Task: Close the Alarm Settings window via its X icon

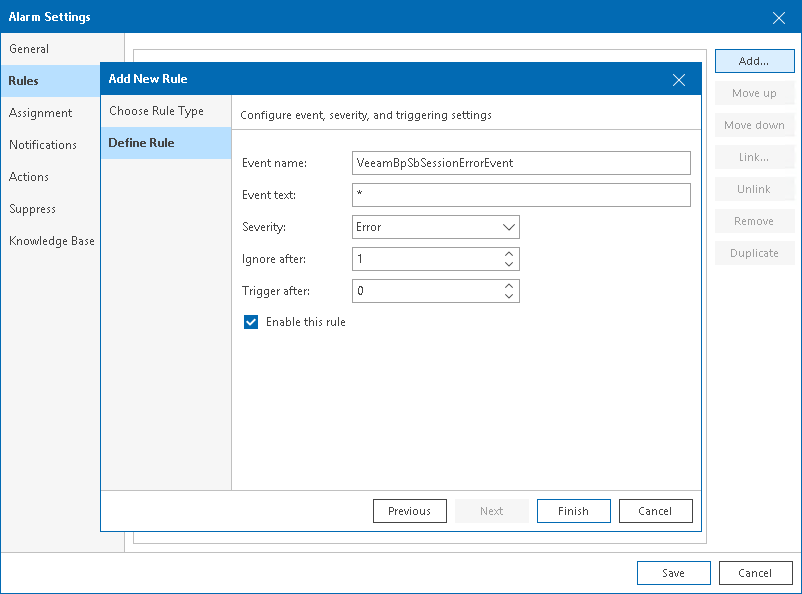Action: click(781, 17)
